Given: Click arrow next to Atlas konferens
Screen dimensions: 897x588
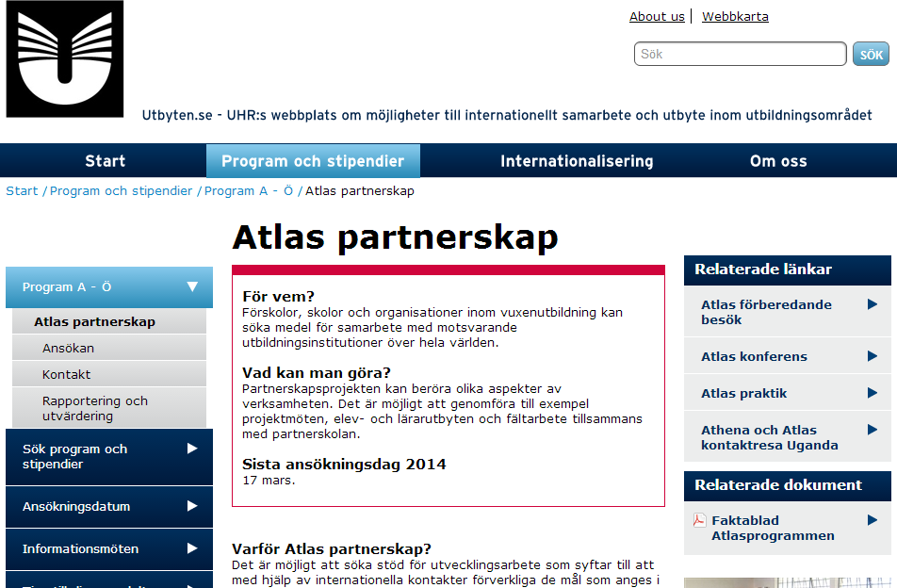Looking at the screenshot, I should coord(872,356).
